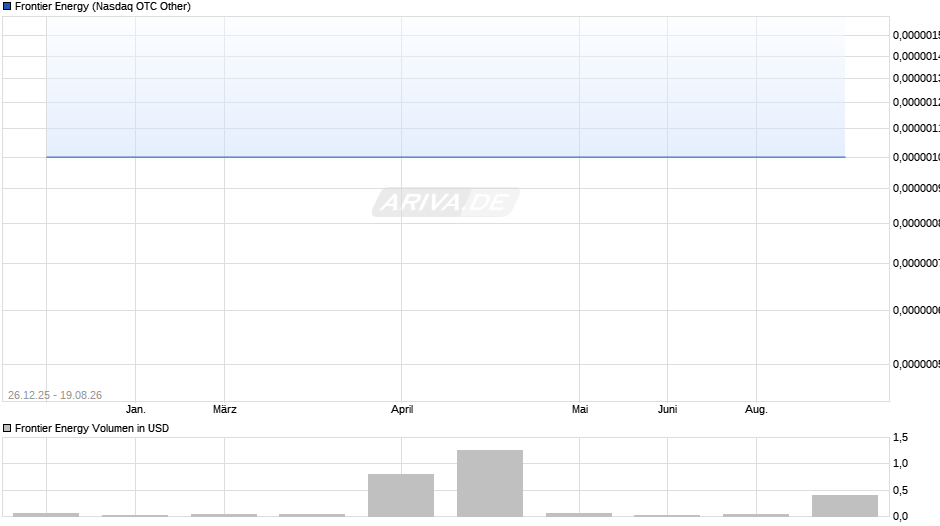Click the rightmost volume bar
Image resolution: width=940 pixels, height=526 pixels.
click(x=845, y=506)
